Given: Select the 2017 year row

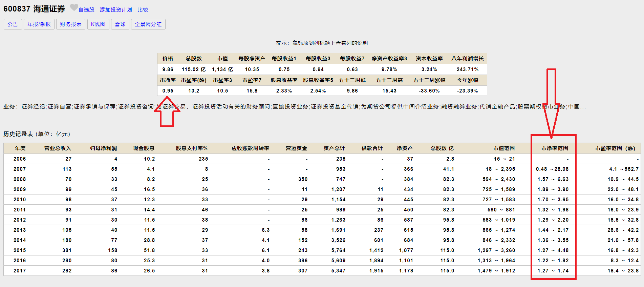Looking at the screenshot, I should click(x=322, y=271).
